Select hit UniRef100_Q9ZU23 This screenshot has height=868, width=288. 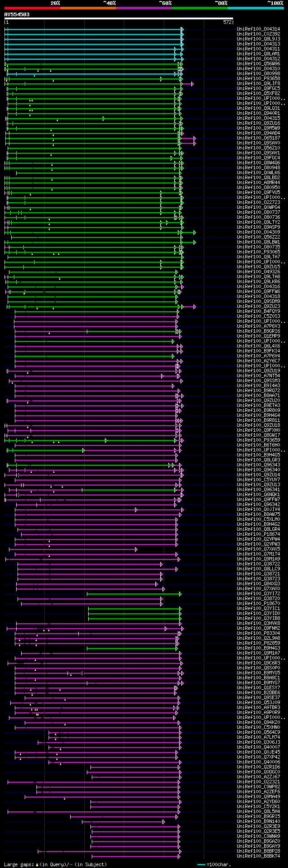pos(258,306)
